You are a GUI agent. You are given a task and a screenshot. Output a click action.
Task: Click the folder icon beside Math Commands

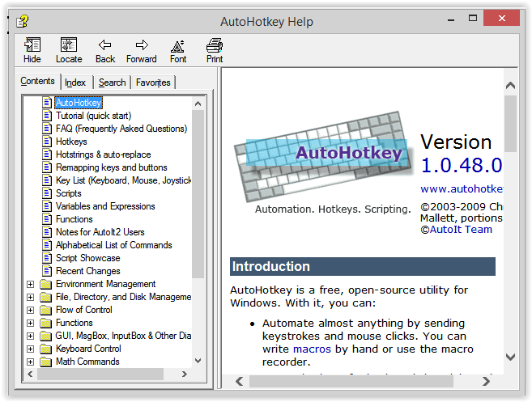pos(45,362)
